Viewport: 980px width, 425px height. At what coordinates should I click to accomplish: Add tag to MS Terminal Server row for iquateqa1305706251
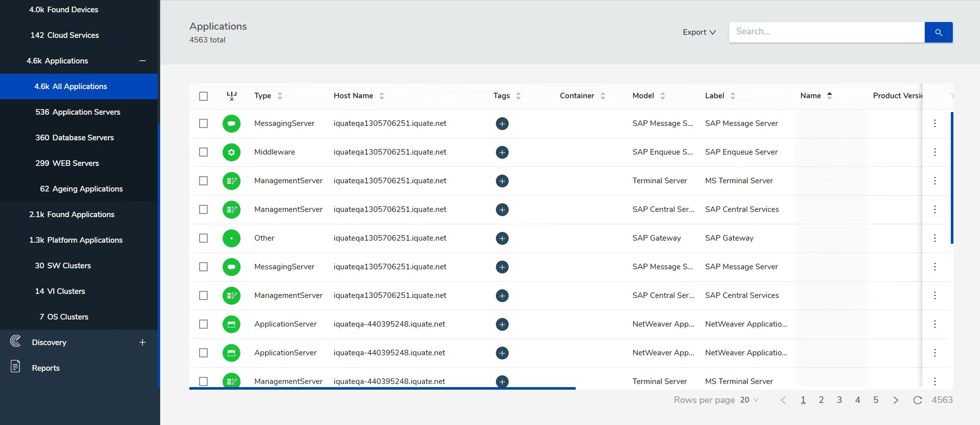[502, 181]
